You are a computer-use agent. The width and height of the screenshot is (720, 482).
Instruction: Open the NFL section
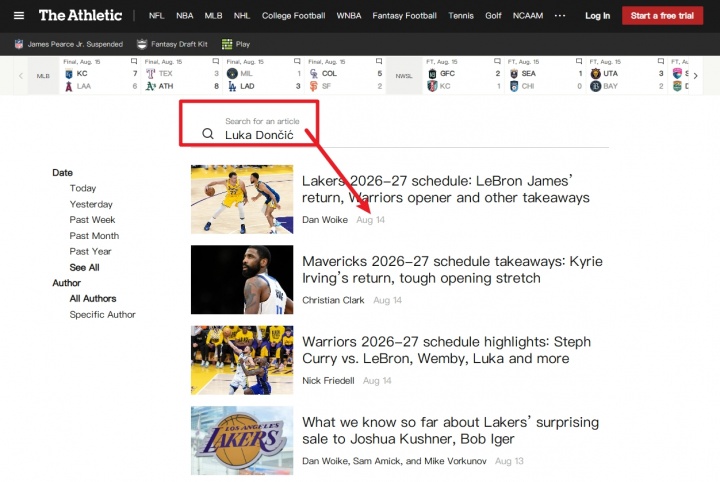pos(157,16)
